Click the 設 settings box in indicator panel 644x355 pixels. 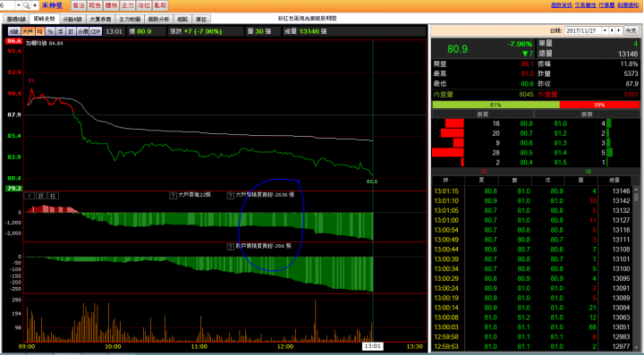coord(41,196)
